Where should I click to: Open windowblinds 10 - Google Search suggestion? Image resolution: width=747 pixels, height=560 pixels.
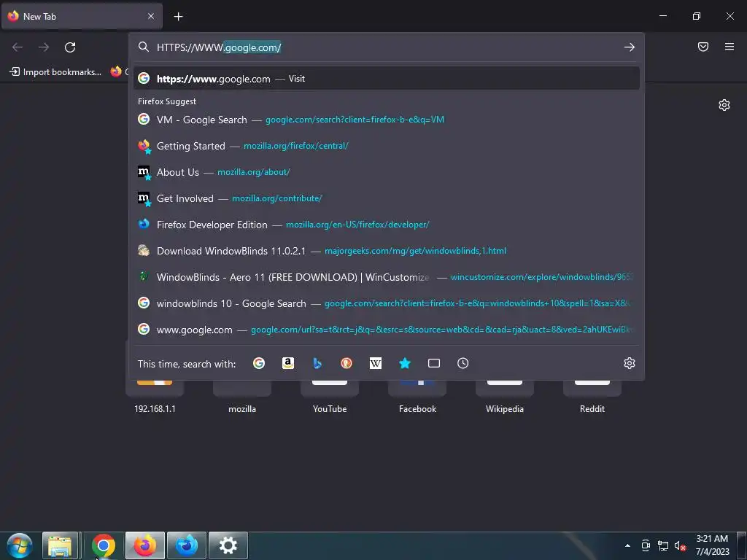[387, 303]
